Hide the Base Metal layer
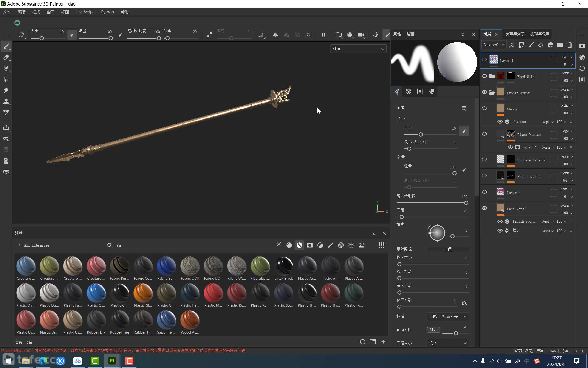The height and width of the screenshot is (368, 588). [484, 208]
